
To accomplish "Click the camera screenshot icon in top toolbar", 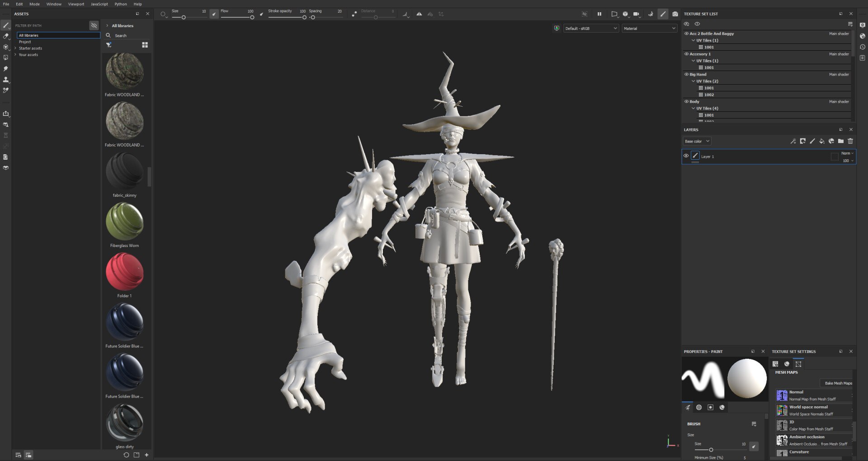I will tap(675, 14).
